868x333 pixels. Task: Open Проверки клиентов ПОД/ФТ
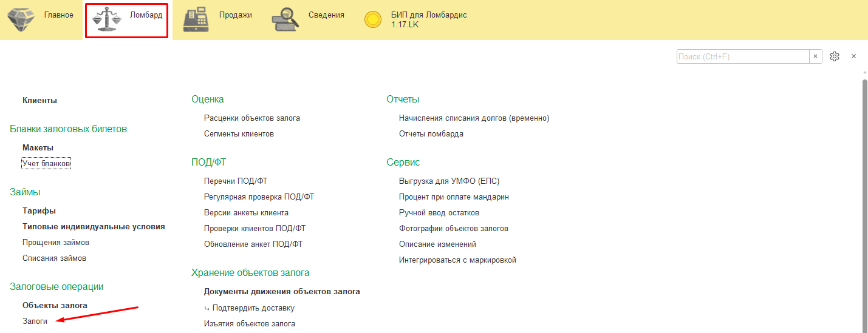tap(255, 228)
